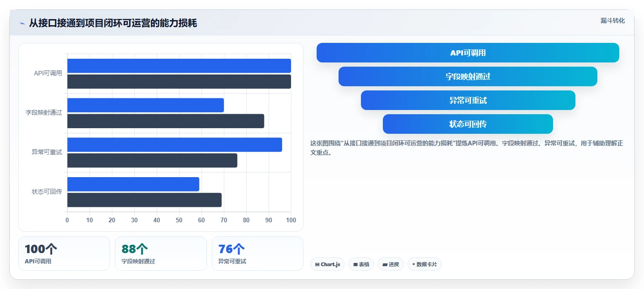Click the lightning icon beside the card title
Screen dimensions: 644x289
22,23
